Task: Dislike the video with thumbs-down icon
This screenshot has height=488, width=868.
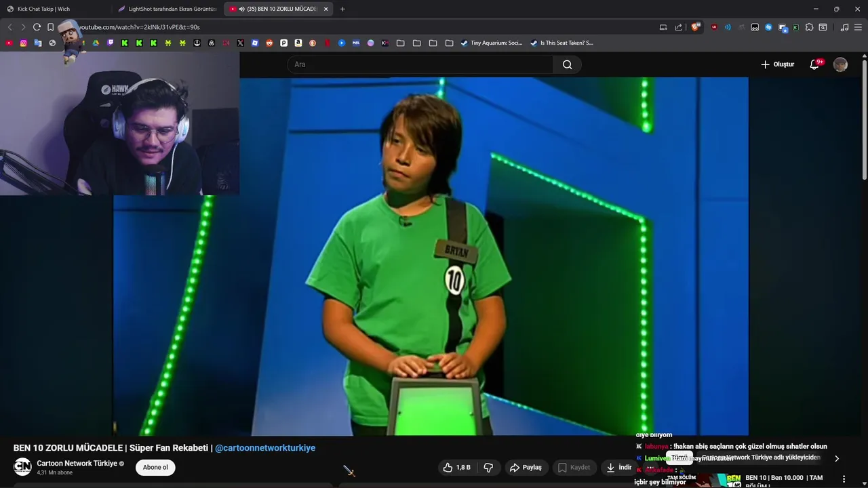Action: point(488,467)
